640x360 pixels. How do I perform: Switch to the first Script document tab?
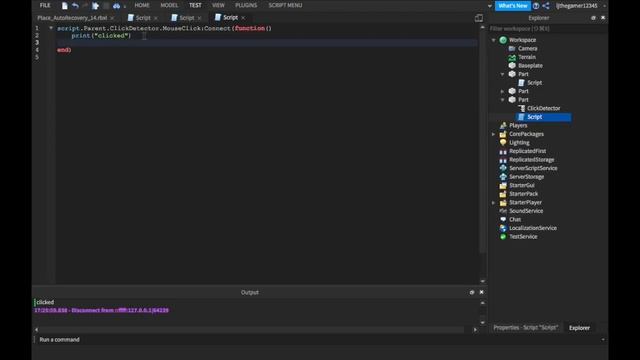pyautogui.click(x=142, y=18)
